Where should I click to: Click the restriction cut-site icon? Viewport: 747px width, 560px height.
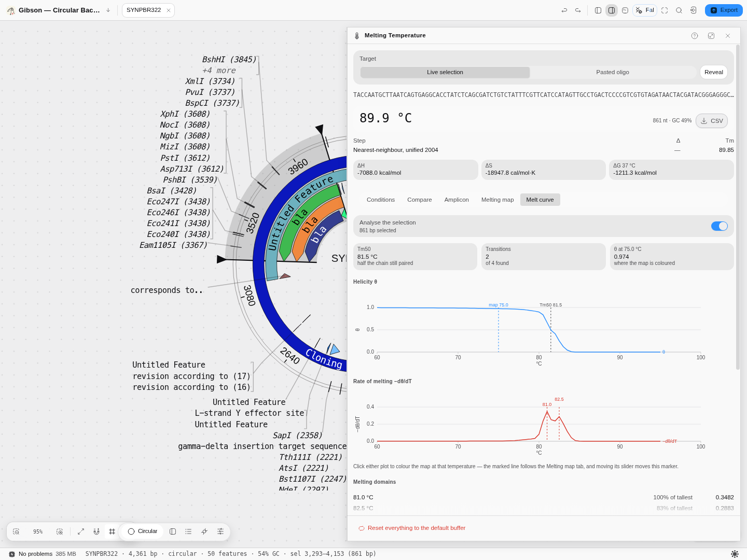click(x=204, y=531)
